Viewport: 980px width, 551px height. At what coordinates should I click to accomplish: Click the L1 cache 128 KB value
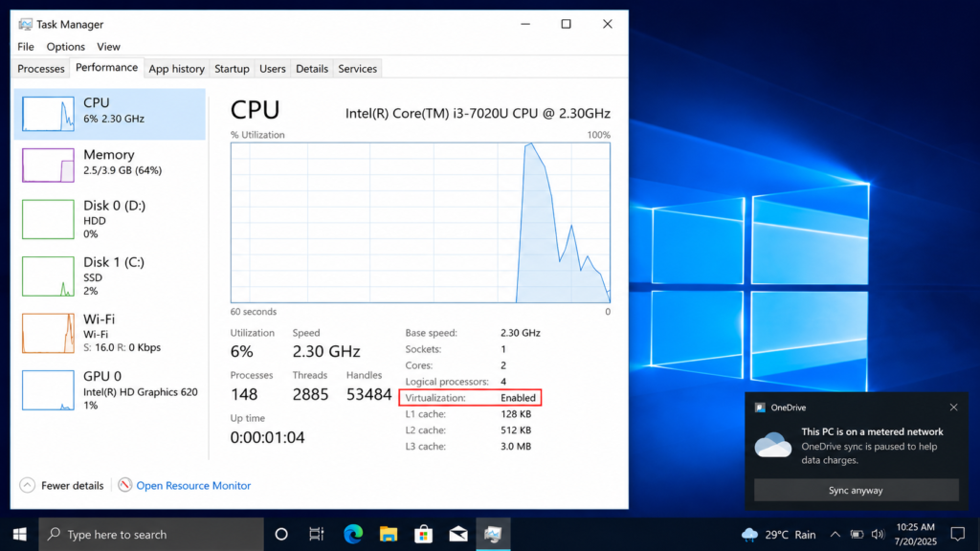(516, 414)
